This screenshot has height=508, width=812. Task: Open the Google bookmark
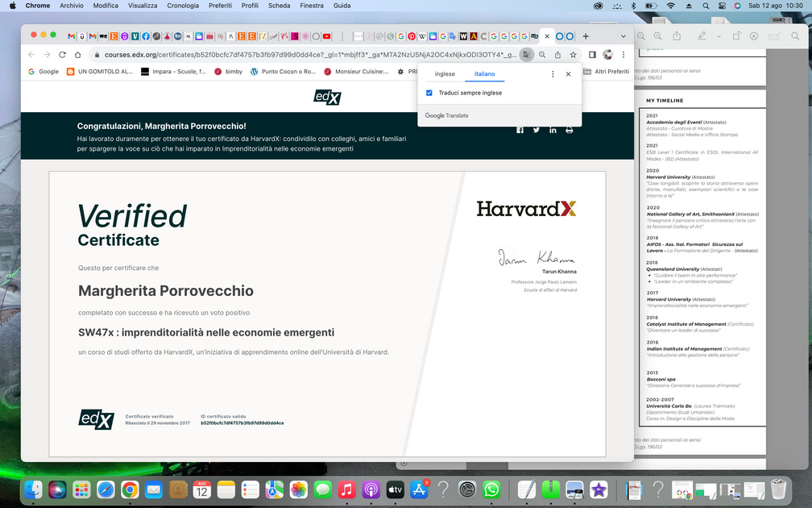click(x=43, y=72)
